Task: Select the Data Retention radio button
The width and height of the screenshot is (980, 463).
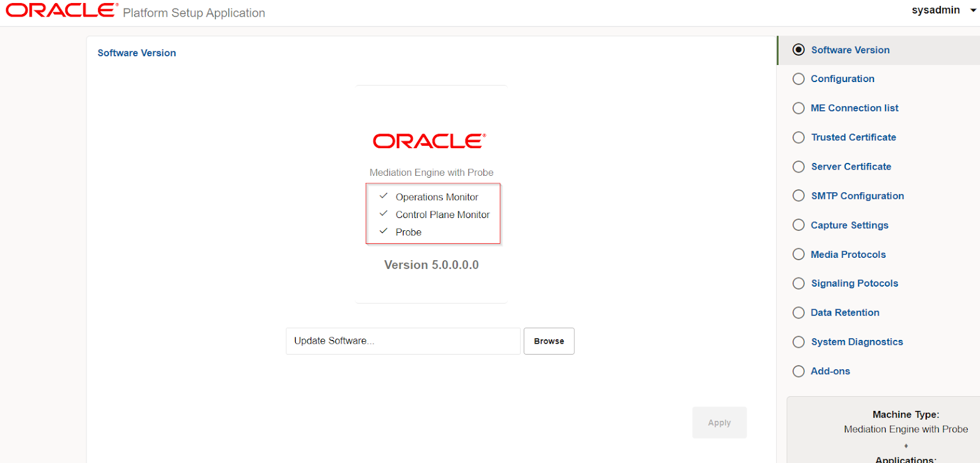Action: 799,313
